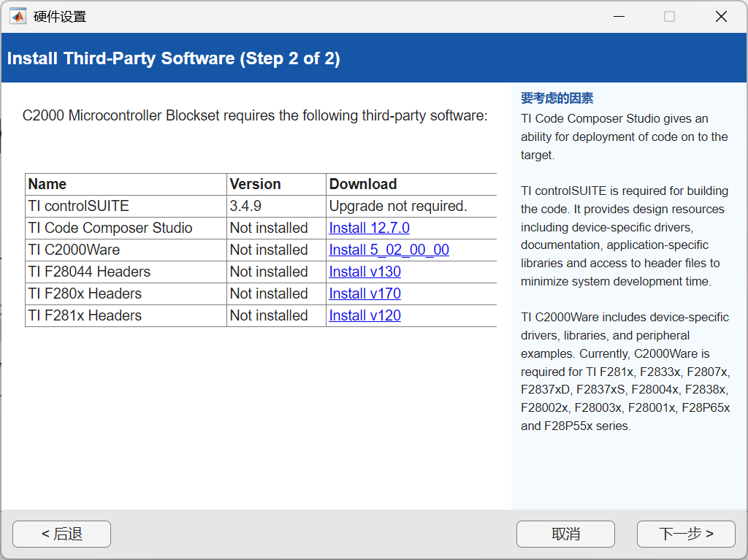Select the TI C2000Ware name cell
Screen dimensions: 748x560
(126, 250)
